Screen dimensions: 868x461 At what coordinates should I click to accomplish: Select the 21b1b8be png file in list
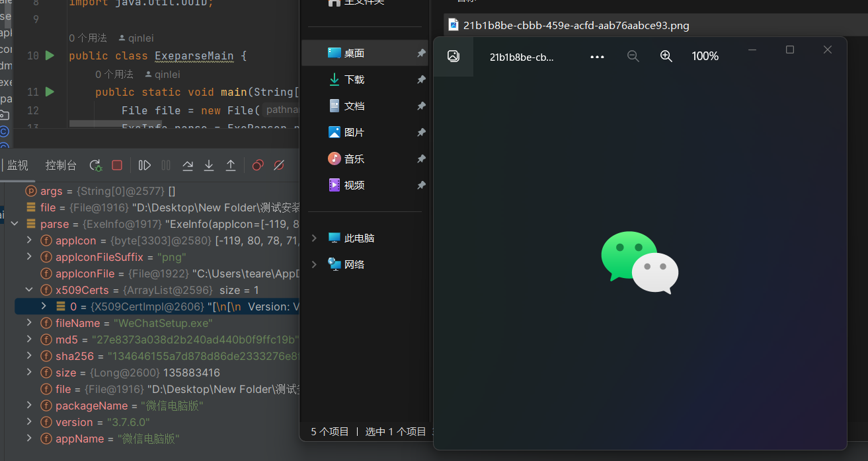[x=575, y=26]
